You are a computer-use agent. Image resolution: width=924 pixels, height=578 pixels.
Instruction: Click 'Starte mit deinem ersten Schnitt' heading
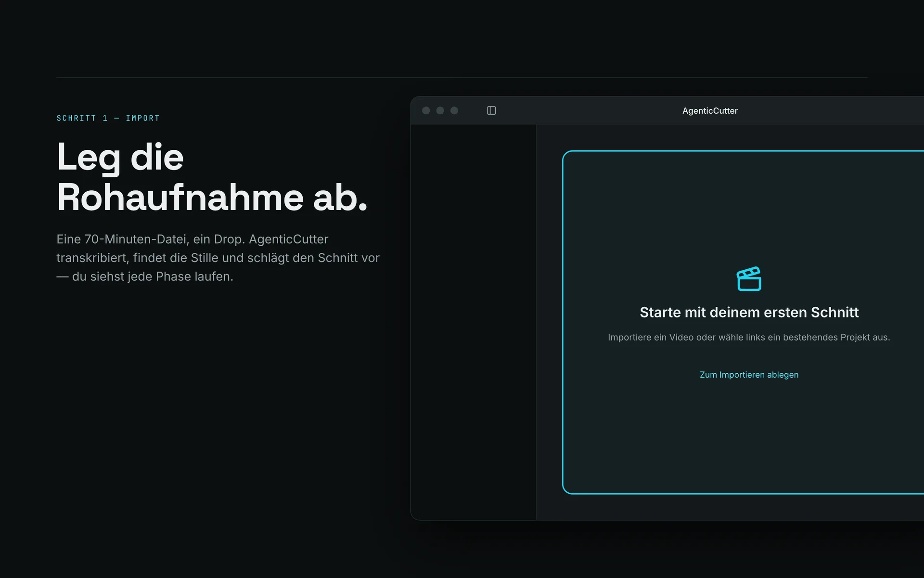749,312
